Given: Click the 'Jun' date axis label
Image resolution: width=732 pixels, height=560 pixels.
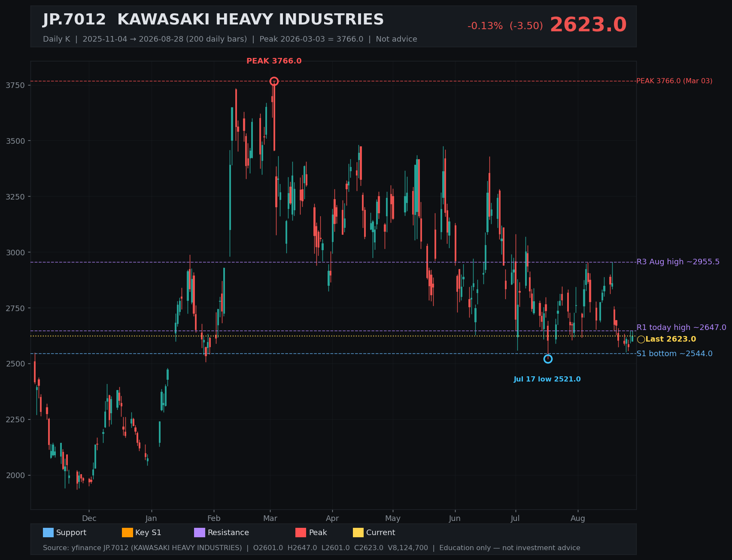Looking at the screenshot, I should 455,518.
